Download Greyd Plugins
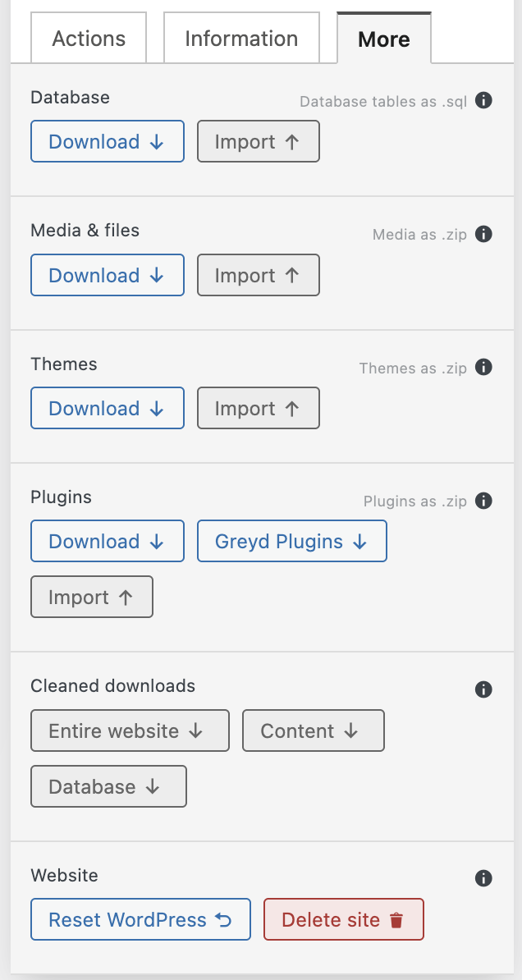The width and height of the screenshot is (522, 980). pyautogui.click(x=291, y=542)
